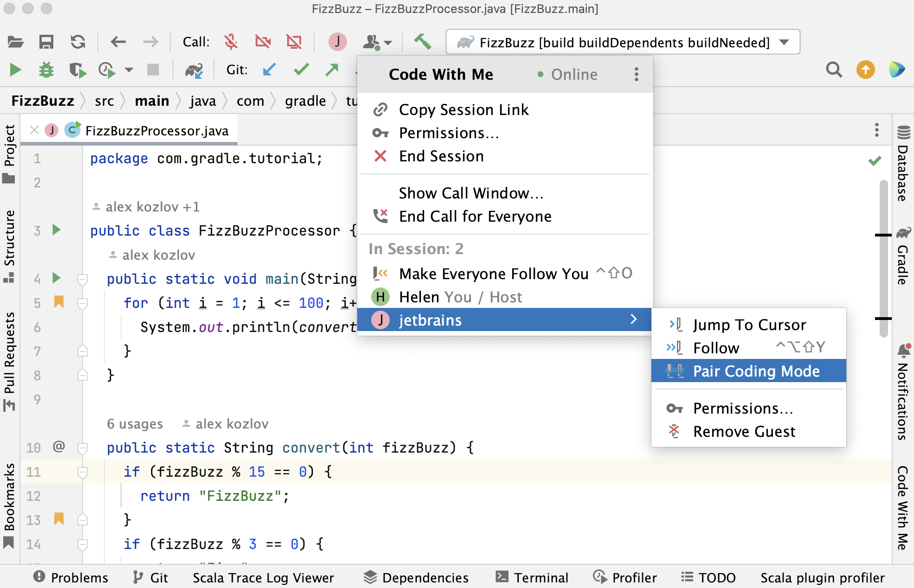The height and width of the screenshot is (588, 914).
Task: Open the Terminal tool window
Action: coord(532,577)
